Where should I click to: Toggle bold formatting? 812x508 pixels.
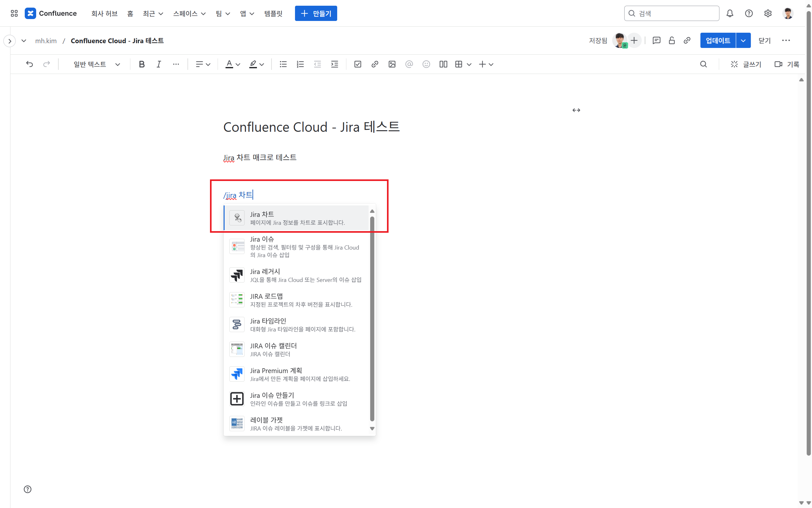point(141,64)
